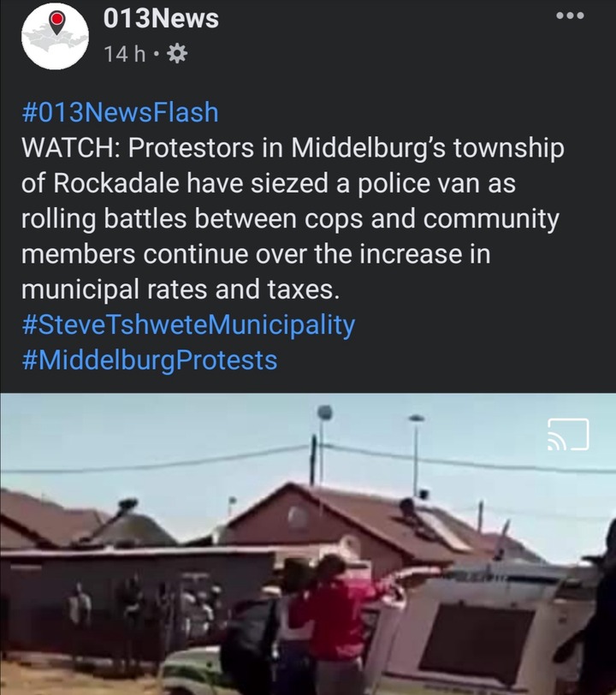
Task: Tap the 14 h post timestamp
Action: (125, 54)
